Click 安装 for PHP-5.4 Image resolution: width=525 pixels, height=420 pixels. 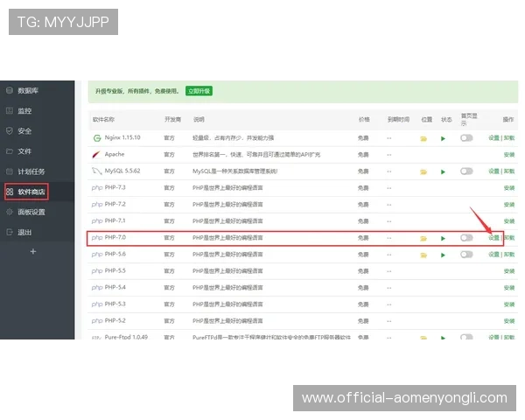coord(509,288)
